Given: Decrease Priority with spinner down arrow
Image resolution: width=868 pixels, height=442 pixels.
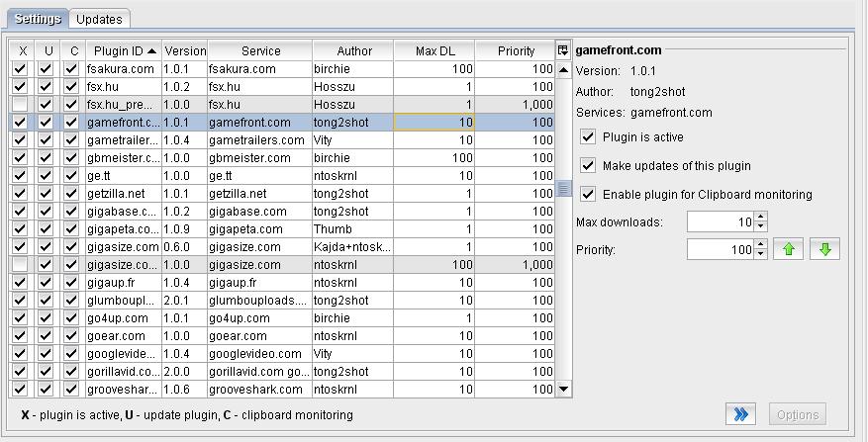Looking at the screenshot, I should point(760,255).
